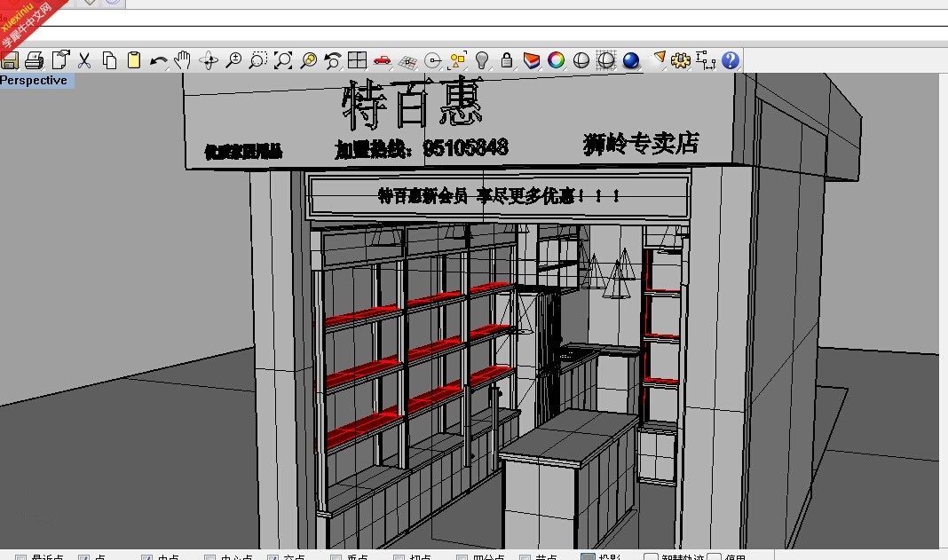Screen dimensions: 948x560
Task: Click the Shade sphere icon
Action: click(x=581, y=60)
